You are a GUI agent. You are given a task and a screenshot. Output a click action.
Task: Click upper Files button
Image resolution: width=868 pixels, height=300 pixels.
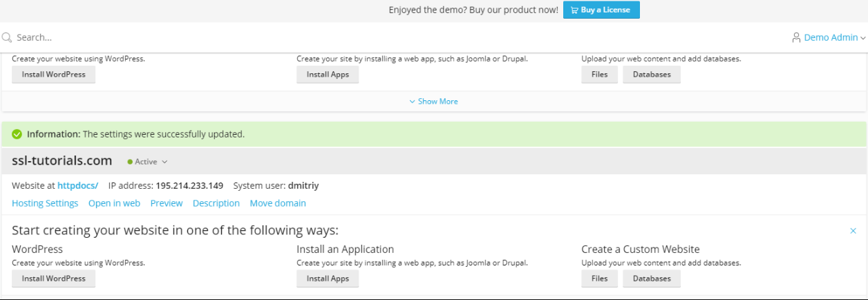[599, 75]
